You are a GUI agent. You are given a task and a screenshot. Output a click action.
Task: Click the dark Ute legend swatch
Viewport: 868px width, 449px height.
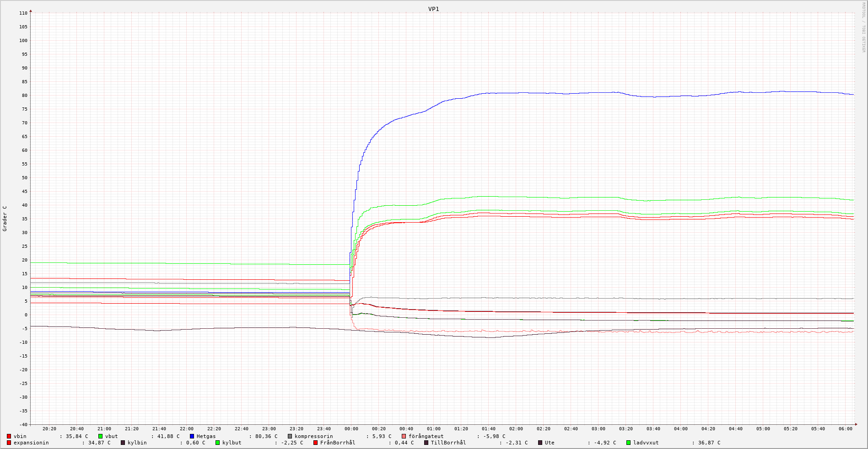coord(540,443)
